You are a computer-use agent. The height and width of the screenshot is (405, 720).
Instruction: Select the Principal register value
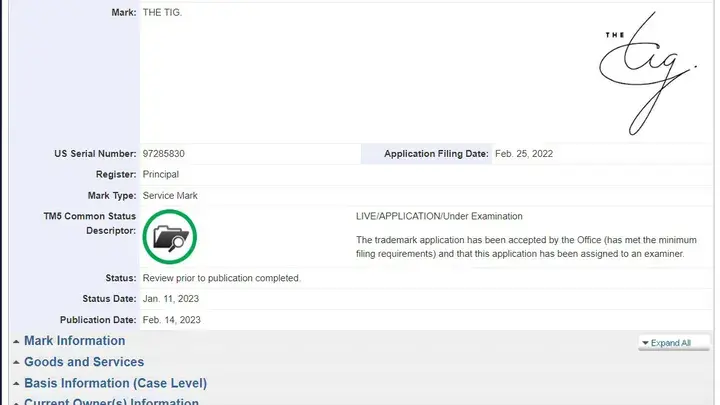[161, 174]
